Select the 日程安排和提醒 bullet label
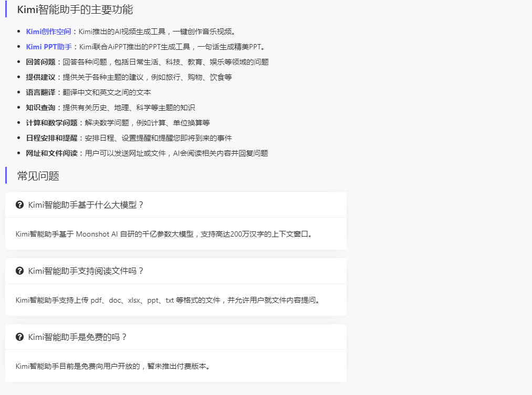Image resolution: width=532 pixels, height=395 pixels. (x=51, y=138)
